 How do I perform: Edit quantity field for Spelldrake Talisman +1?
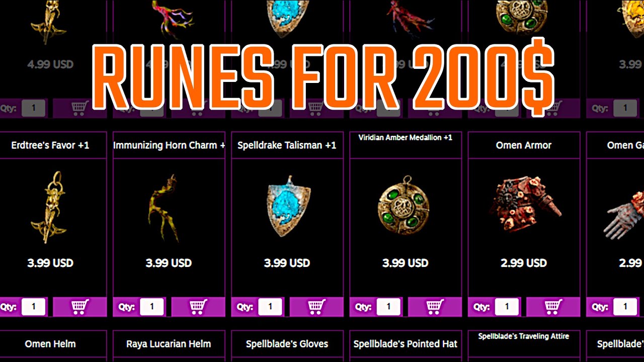pos(270,307)
